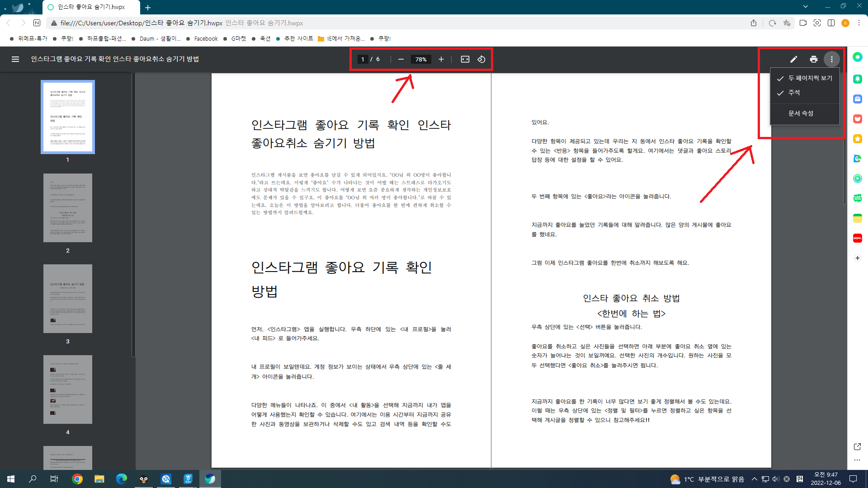The width and height of the screenshot is (868, 488).
Task: Open the Facebook bookmark
Action: pos(206,39)
